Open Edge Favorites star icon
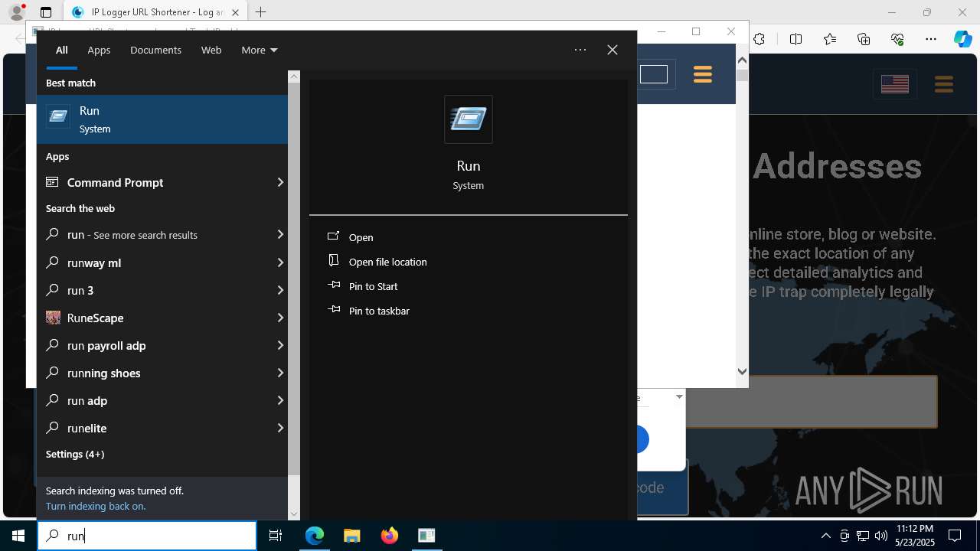Viewport: 980px width, 551px height. (830, 39)
